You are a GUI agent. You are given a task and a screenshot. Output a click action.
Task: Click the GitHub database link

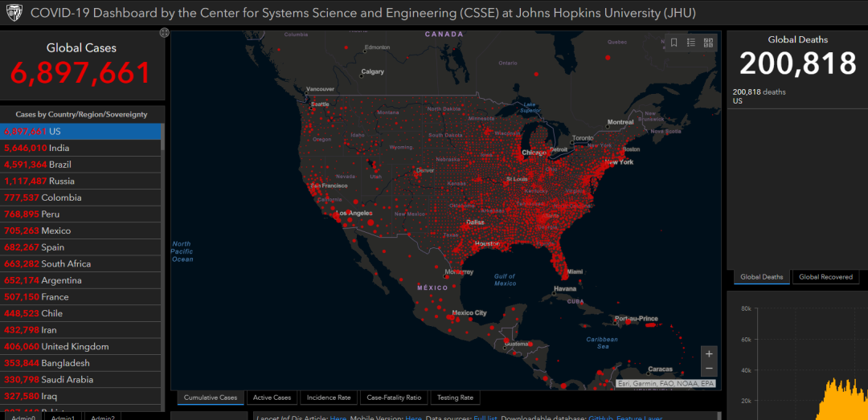[600, 418]
